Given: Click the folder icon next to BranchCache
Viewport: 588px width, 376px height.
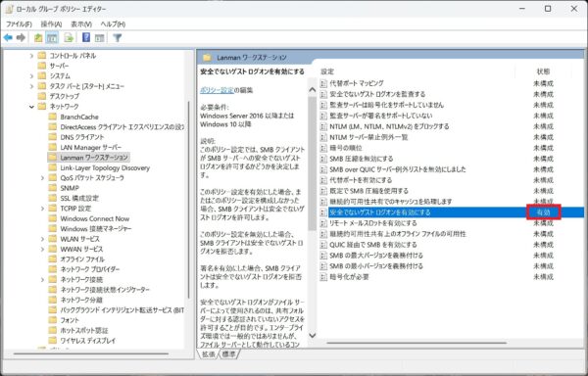Looking at the screenshot, I should [x=53, y=117].
